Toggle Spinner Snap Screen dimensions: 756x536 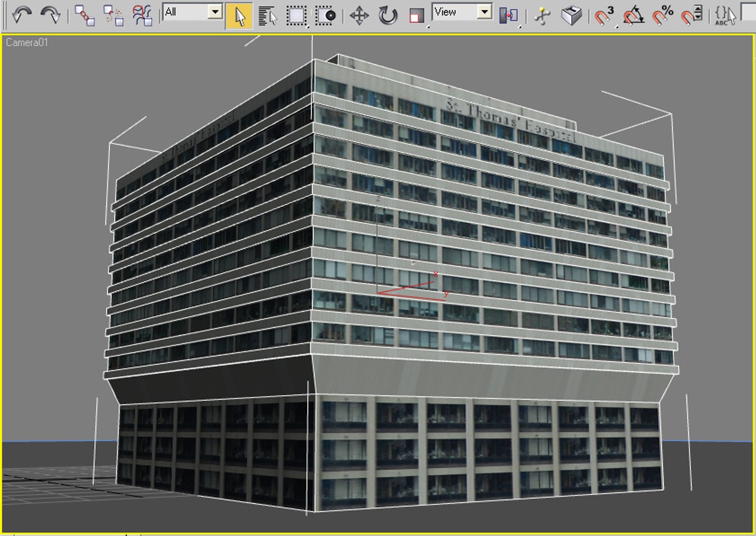pos(691,16)
